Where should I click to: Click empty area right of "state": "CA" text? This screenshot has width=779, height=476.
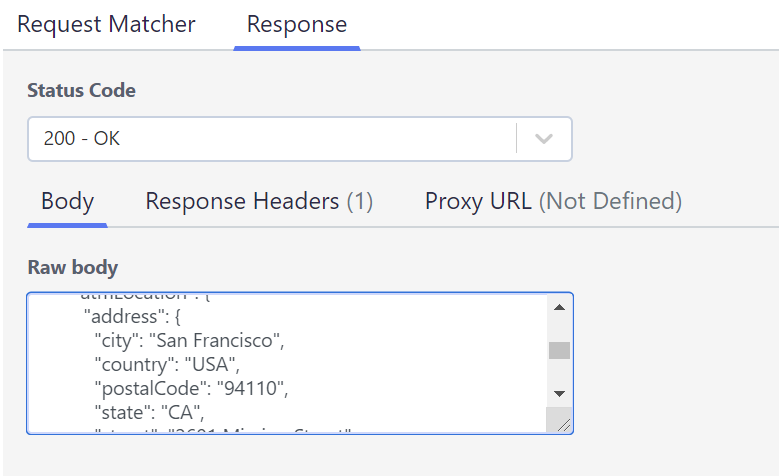tap(373, 412)
